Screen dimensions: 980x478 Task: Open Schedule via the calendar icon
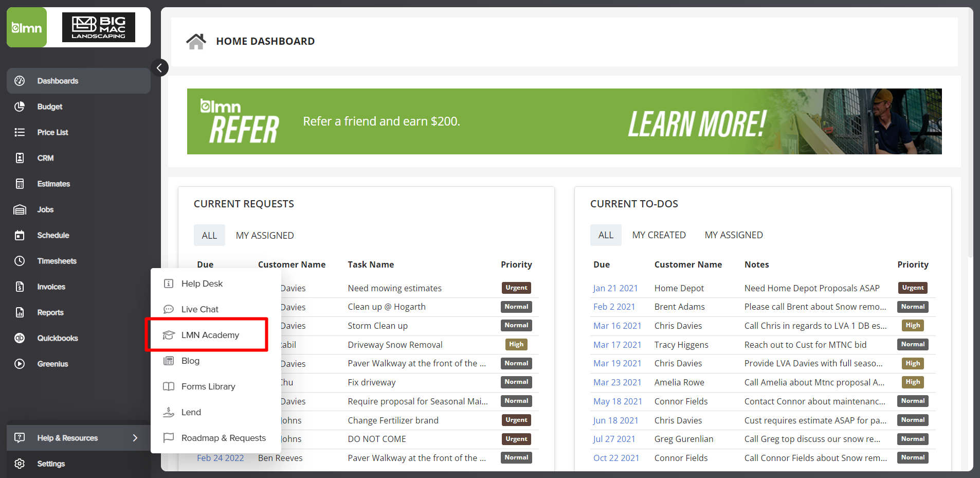point(20,235)
